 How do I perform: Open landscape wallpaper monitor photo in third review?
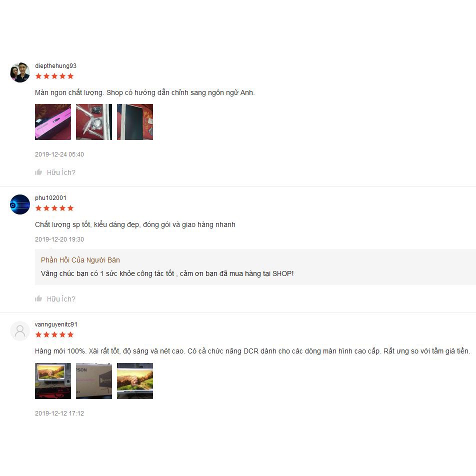[135, 381]
